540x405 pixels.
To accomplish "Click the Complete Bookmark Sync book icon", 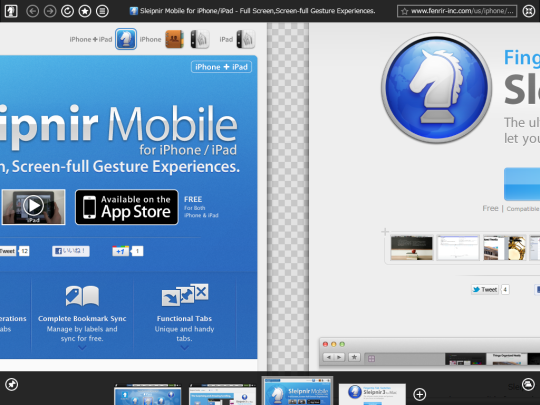I will (x=82, y=296).
